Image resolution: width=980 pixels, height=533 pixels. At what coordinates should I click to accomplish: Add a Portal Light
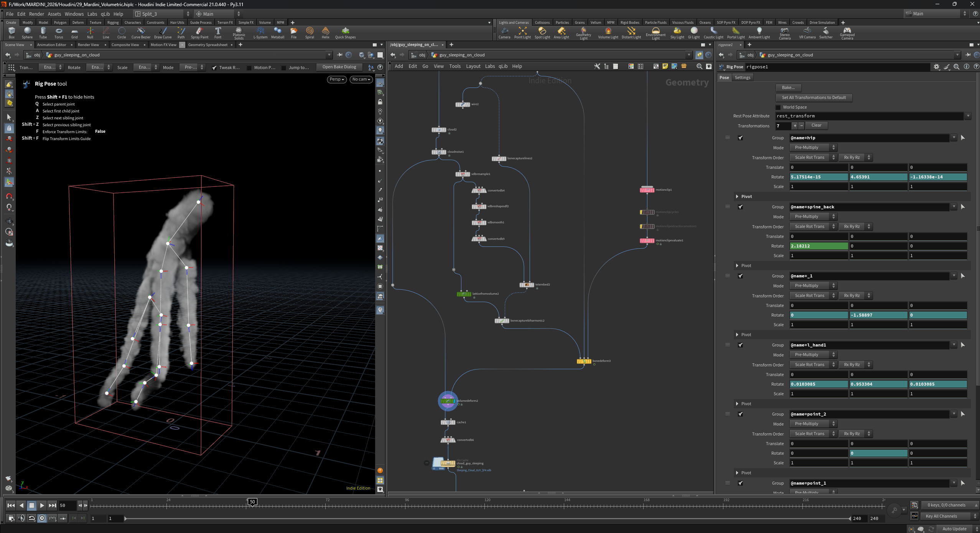coord(736,33)
